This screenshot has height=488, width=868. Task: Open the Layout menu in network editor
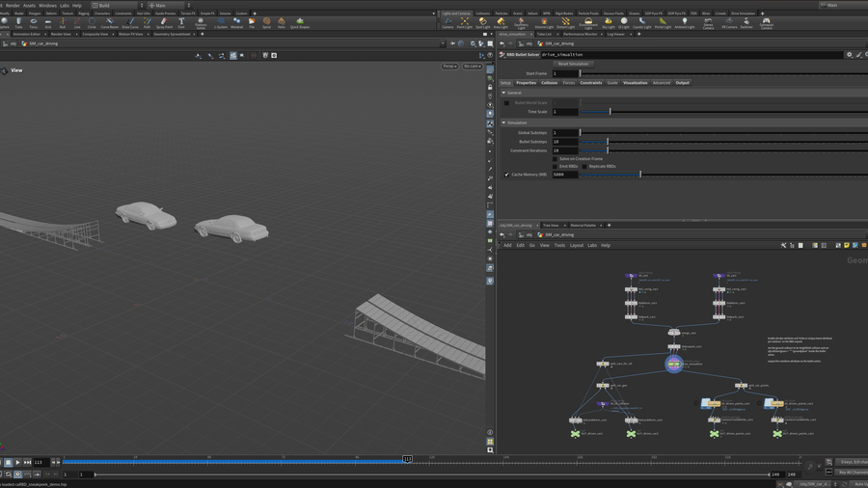[576, 245]
